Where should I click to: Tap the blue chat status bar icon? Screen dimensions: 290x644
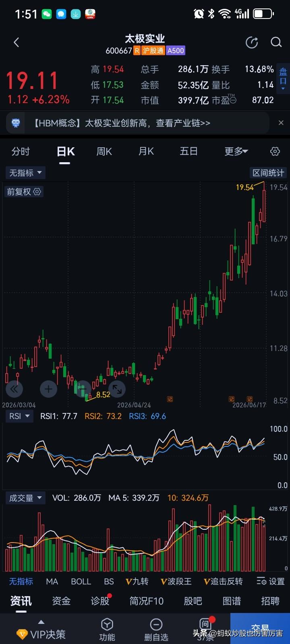coord(61,14)
